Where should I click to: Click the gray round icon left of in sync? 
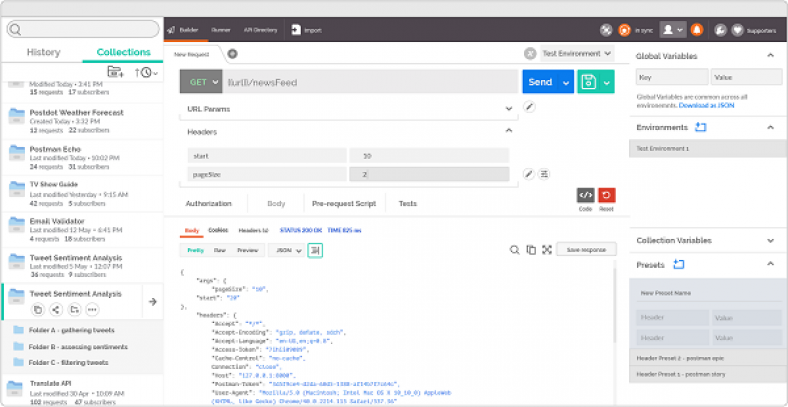606,30
